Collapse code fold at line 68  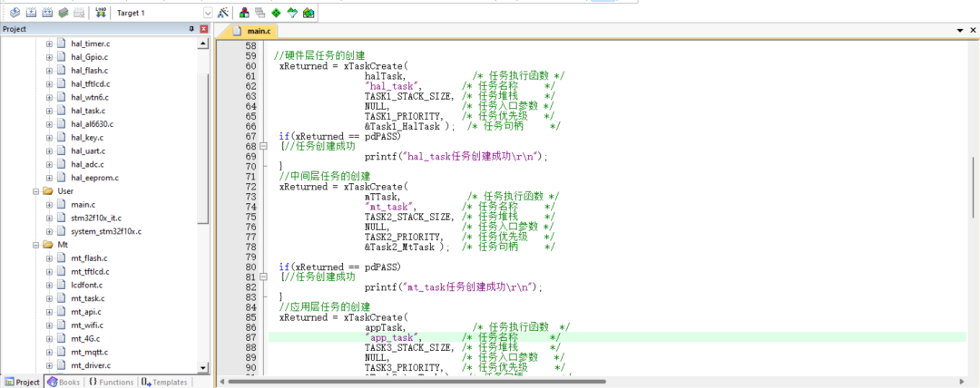(264, 146)
